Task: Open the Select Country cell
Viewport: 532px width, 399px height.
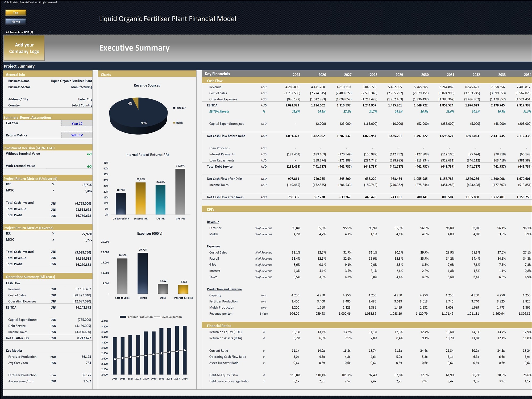Action: (82, 105)
